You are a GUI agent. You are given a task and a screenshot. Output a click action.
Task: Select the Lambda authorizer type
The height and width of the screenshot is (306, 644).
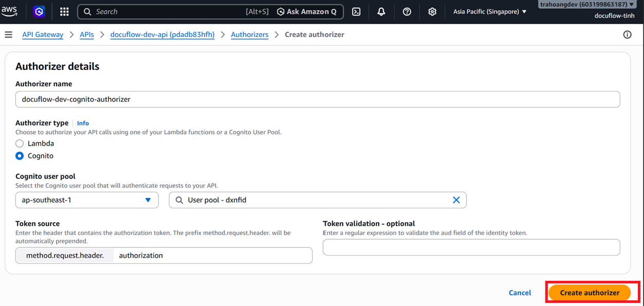[20, 143]
